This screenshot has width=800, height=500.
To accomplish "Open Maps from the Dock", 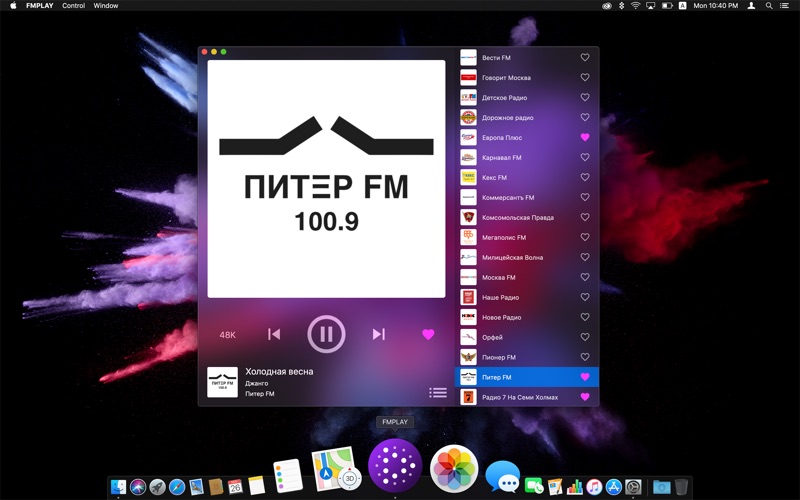I will pyautogui.click(x=334, y=468).
